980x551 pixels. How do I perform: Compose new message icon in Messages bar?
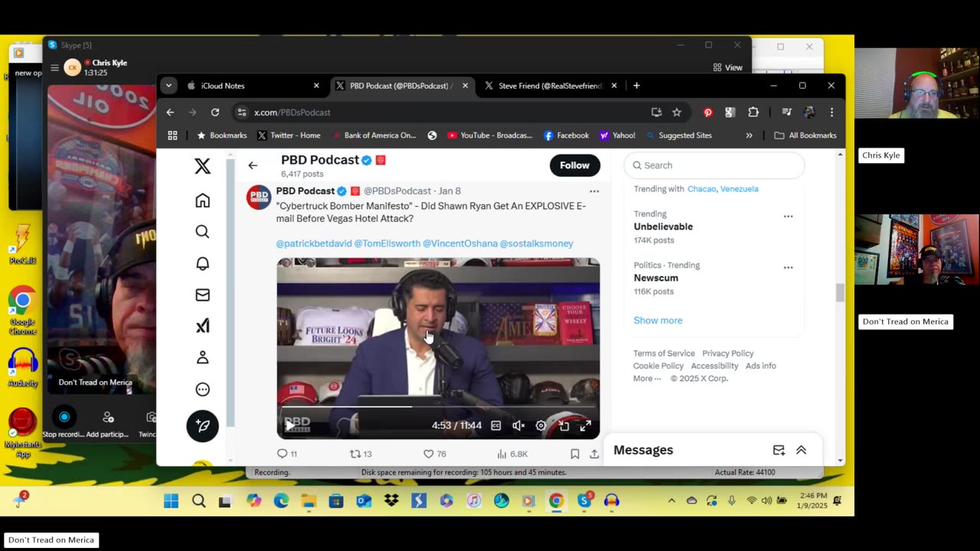pyautogui.click(x=779, y=450)
